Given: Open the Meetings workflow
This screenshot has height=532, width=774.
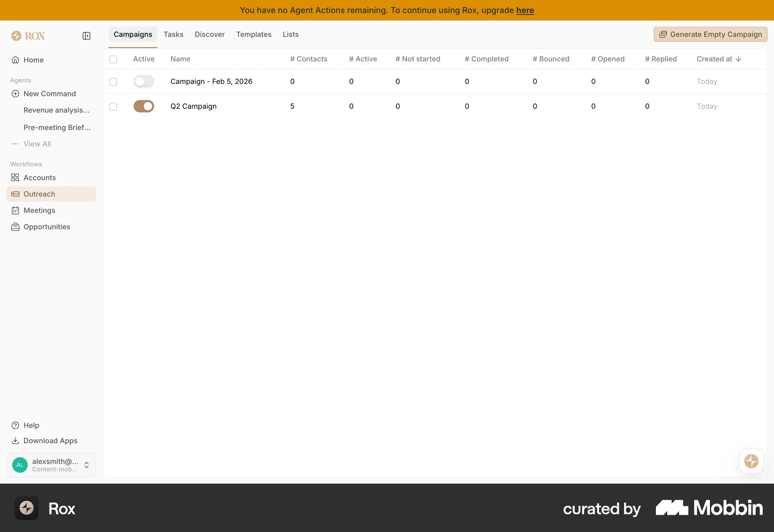Looking at the screenshot, I should (x=39, y=210).
